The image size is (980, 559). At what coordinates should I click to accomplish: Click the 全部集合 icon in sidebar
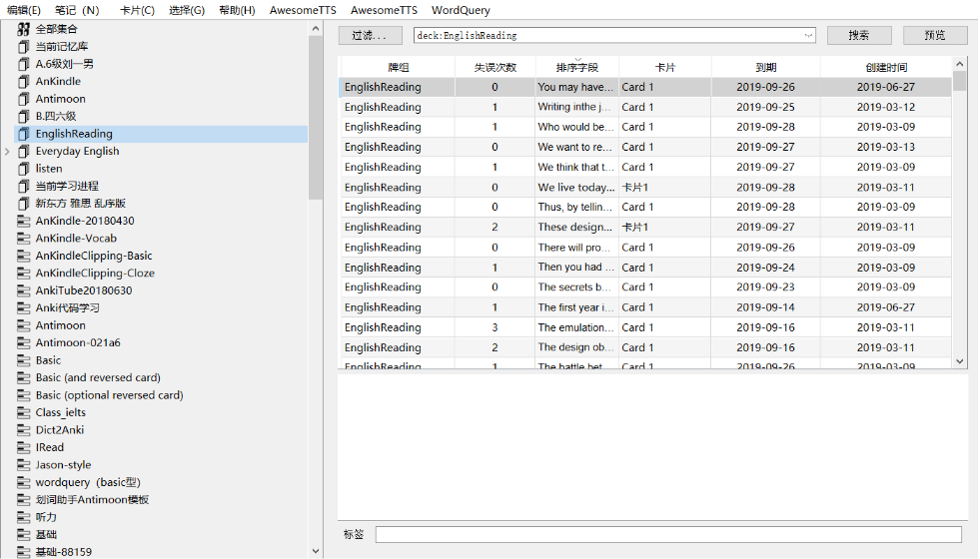24,29
